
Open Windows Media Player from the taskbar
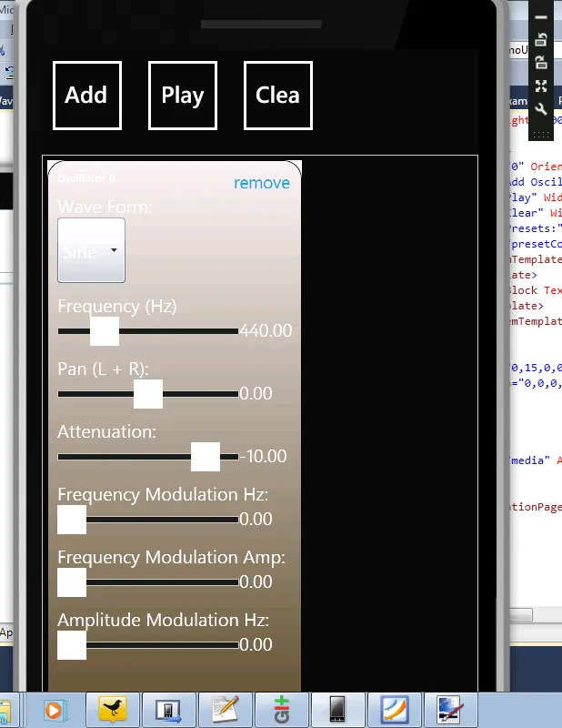54,711
